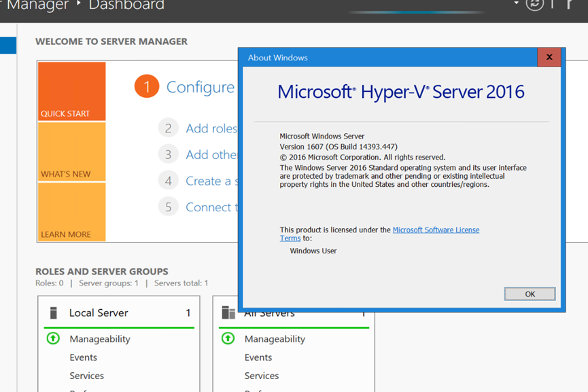
Task: Open Events under Local Server tile
Action: point(83,357)
